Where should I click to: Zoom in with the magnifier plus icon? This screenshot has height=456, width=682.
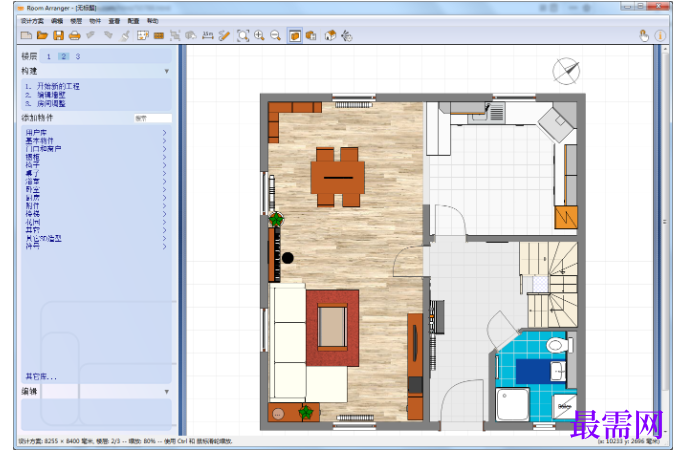(259, 36)
